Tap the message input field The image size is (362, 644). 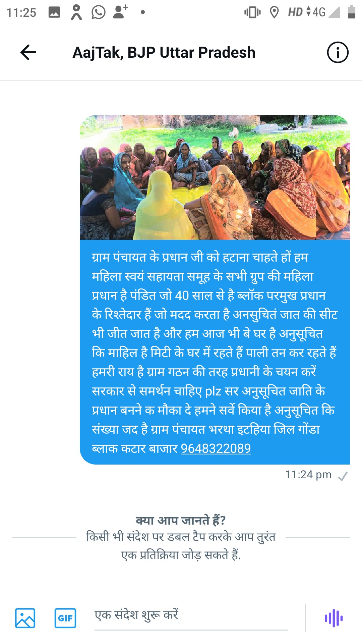191,616
